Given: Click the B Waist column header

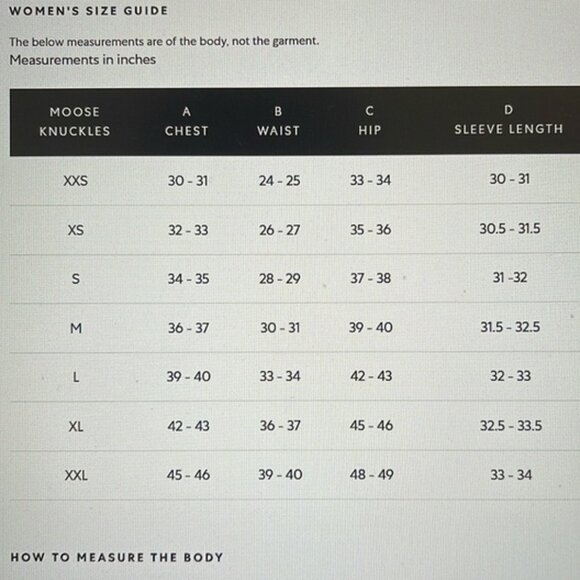Looking at the screenshot, I should (278, 121).
